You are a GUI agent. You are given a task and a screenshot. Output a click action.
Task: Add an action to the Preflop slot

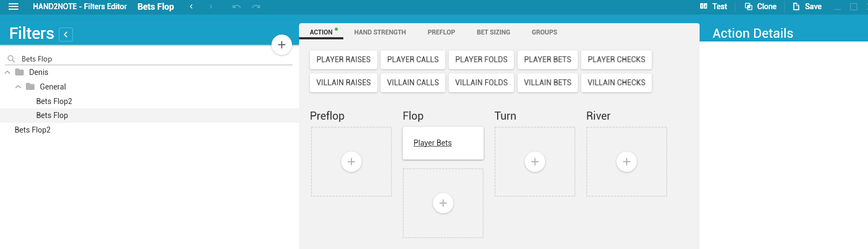tap(351, 162)
